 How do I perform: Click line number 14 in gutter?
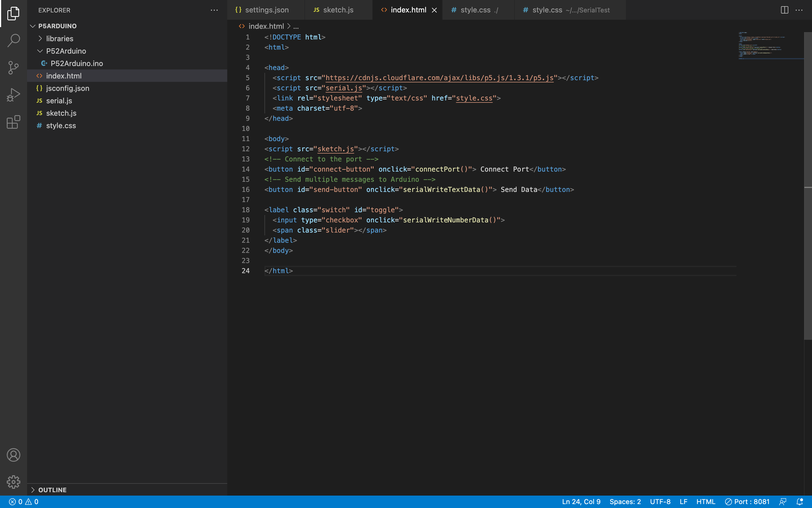click(246, 169)
